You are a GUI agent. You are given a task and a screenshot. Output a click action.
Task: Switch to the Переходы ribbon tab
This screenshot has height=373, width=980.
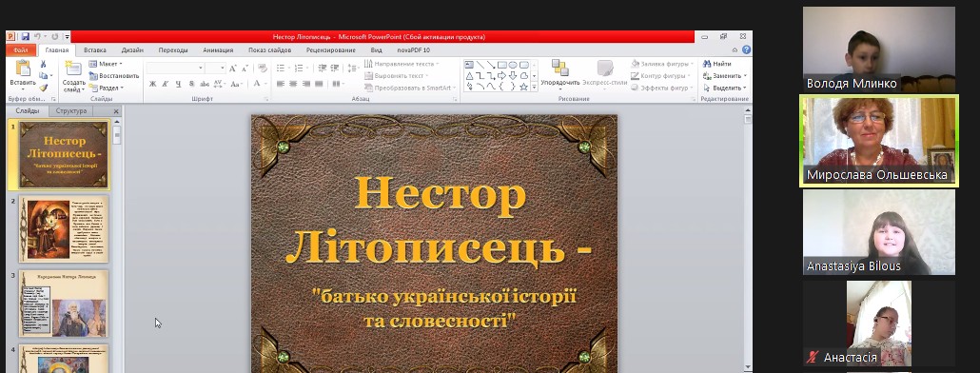(x=173, y=50)
